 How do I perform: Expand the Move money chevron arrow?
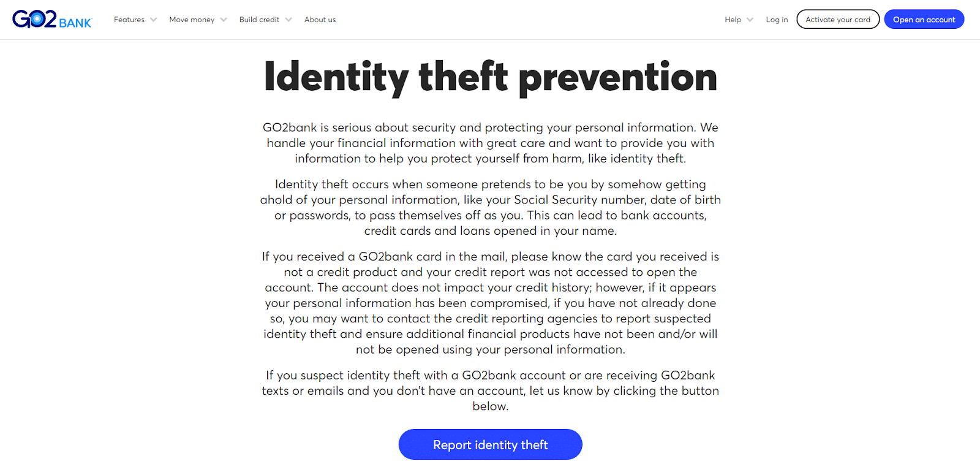224,20
